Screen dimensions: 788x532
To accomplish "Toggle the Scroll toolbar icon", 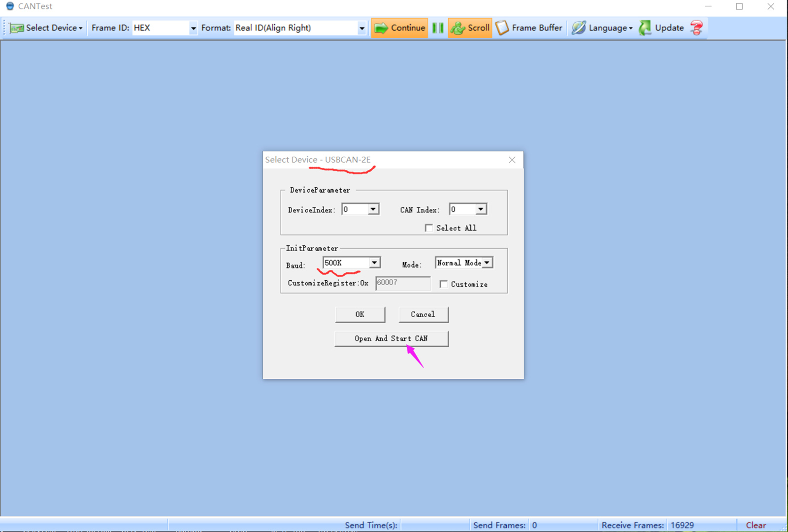I will pos(458,28).
